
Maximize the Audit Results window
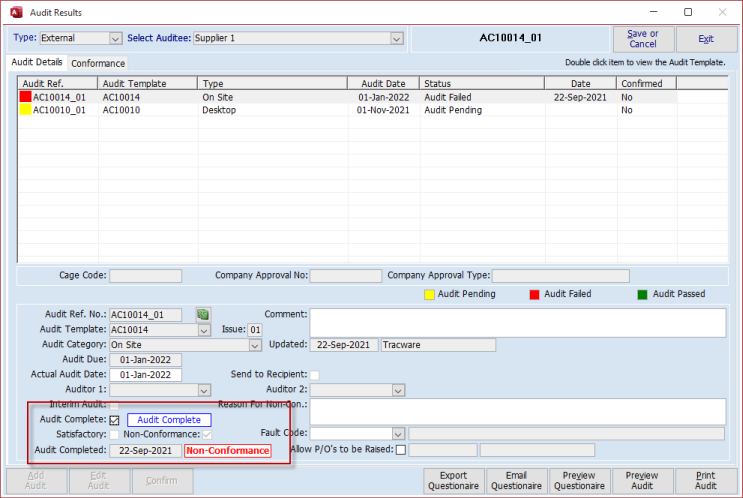688,12
